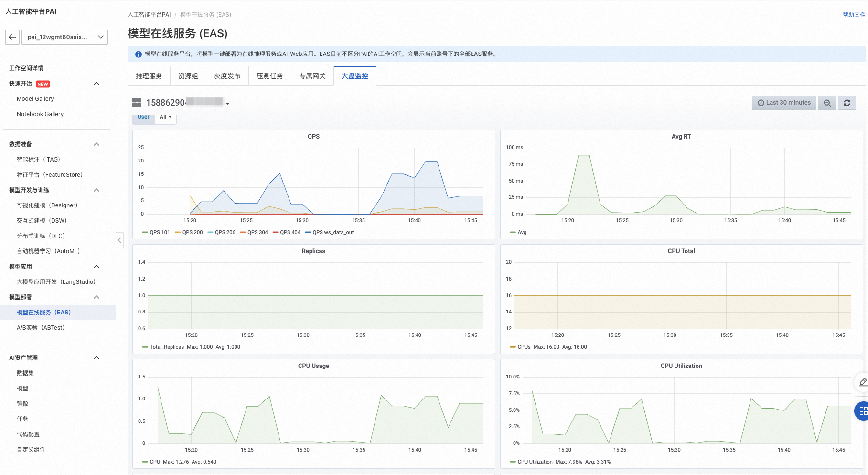This screenshot has height=475, width=868.
Task: Open 自动机器学习 (AutoML) in sidebar
Action: point(48,251)
